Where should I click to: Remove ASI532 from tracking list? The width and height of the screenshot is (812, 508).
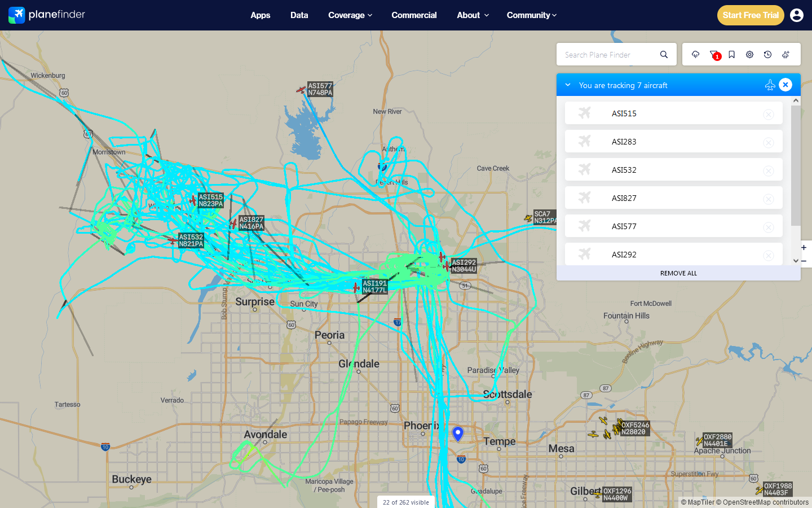(x=769, y=170)
